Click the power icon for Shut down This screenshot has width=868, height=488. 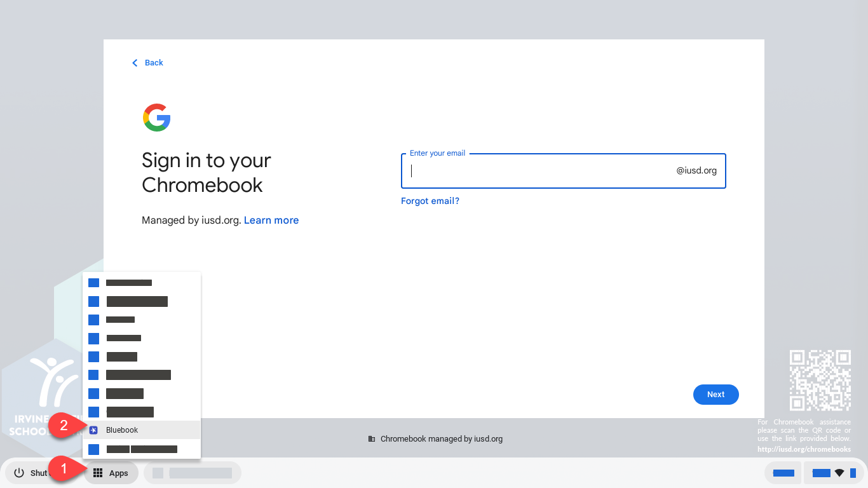pyautogui.click(x=19, y=473)
